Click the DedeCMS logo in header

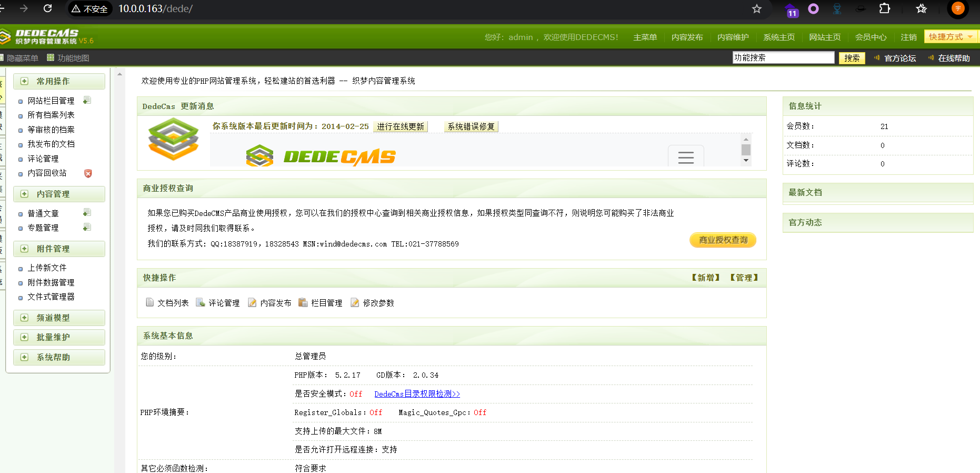46,36
